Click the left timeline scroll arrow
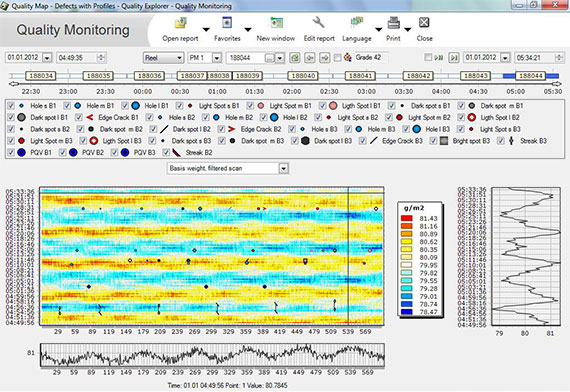Viewport: 570px width, 392px height. click(13, 84)
